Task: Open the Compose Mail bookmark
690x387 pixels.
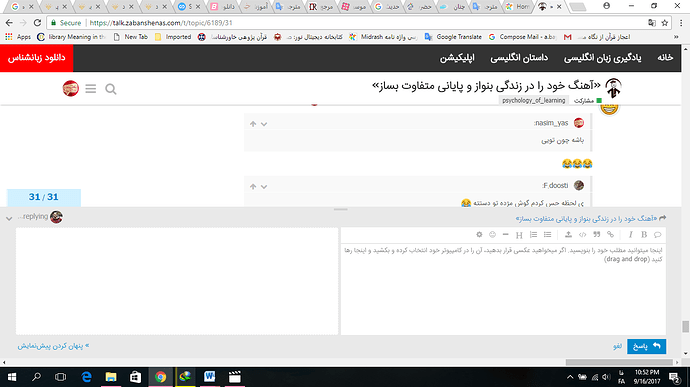Action: point(523,37)
